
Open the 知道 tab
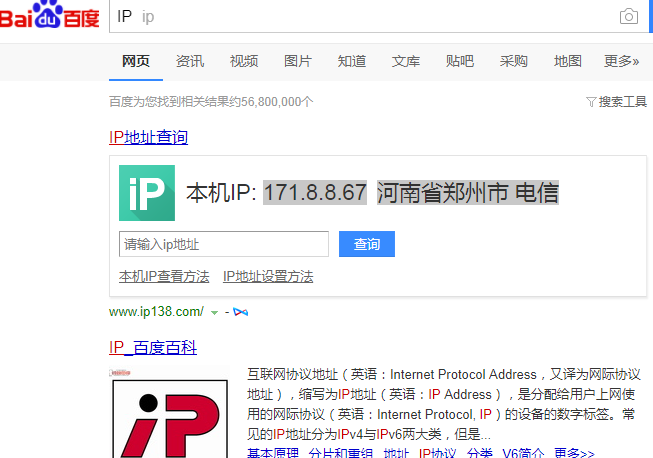[x=352, y=61]
